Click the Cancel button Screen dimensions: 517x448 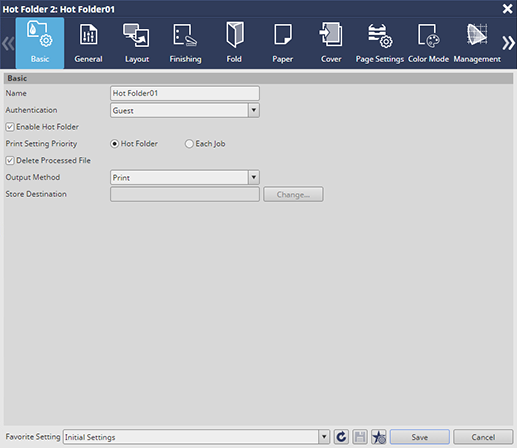point(483,437)
